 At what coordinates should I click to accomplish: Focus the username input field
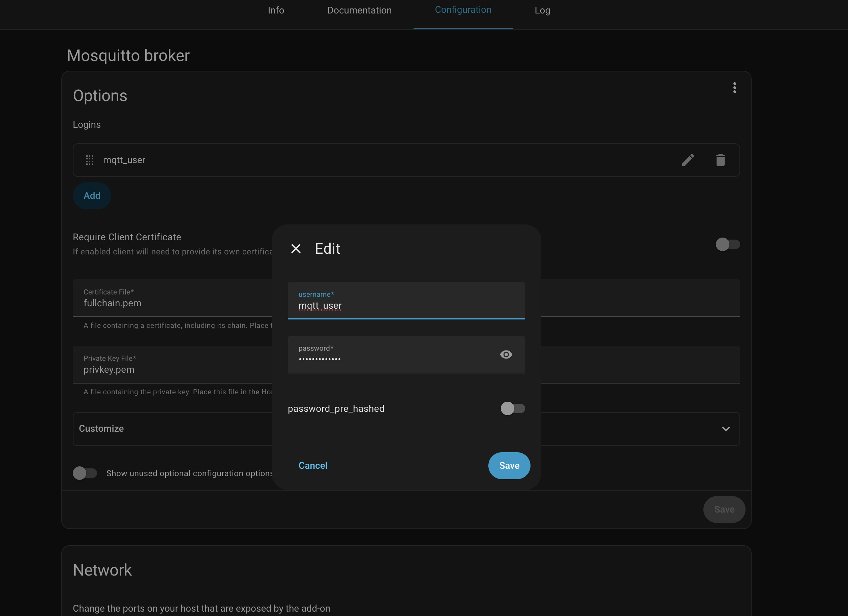[x=406, y=305]
